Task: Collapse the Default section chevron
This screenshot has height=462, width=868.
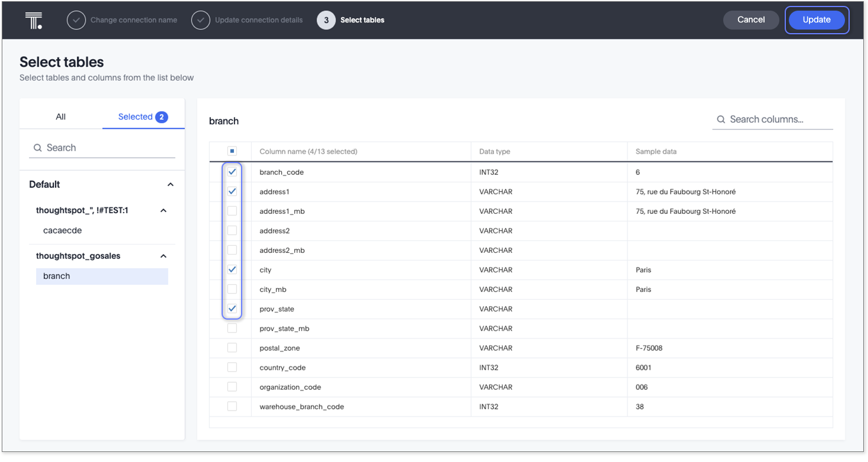Action: [170, 185]
